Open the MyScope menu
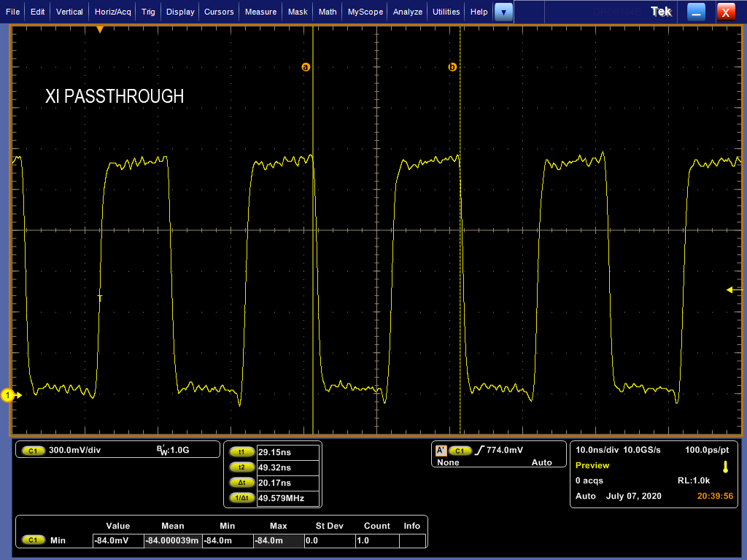747x560 pixels. tap(365, 12)
